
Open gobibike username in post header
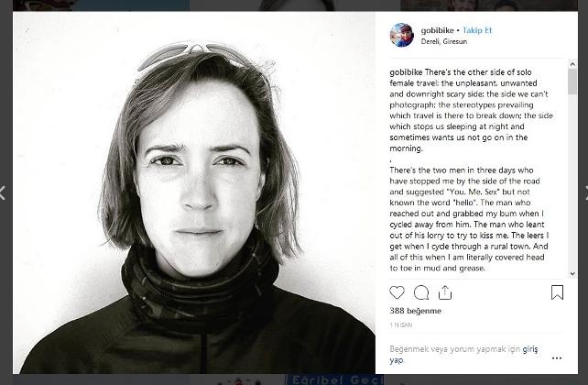(436, 30)
